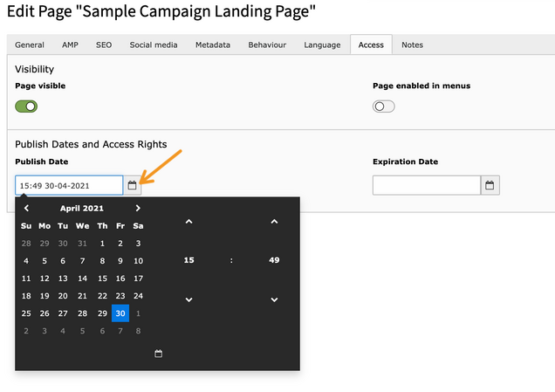Open minute selection by clicking 49
This screenshot has width=555, height=392.
274,260
